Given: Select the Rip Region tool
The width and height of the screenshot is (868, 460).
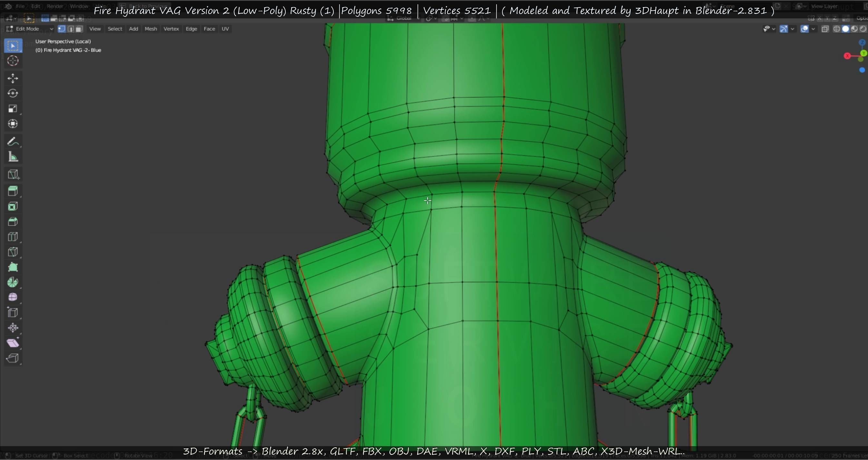Looking at the screenshot, I should tap(13, 358).
